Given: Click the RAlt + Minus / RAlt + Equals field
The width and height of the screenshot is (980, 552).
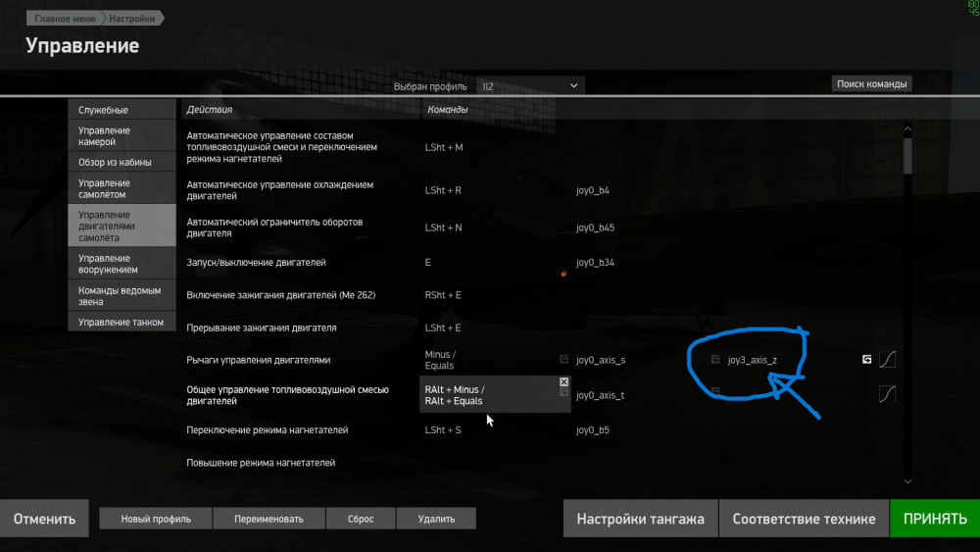Looking at the screenshot, I should [x=494, y=394].
